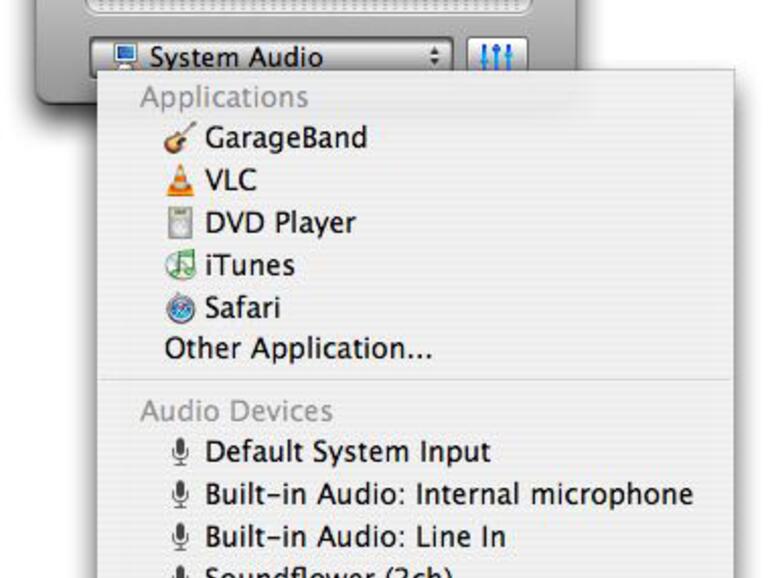Select Built-in Audio: Line In
The width and height of the screenshot is (770, 578).
coord(355,537)
